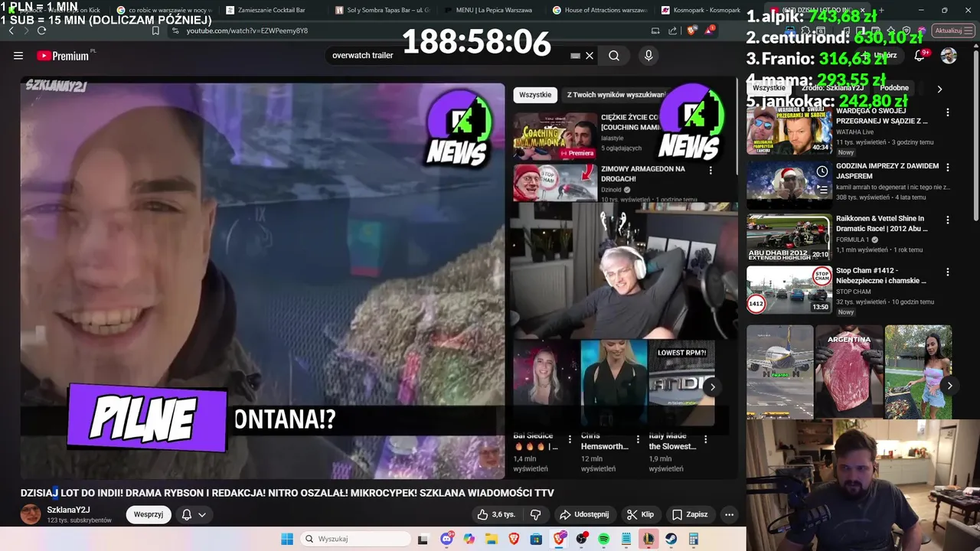
Task: Click the Wesprzyj support button
Action: pos(149,514)
